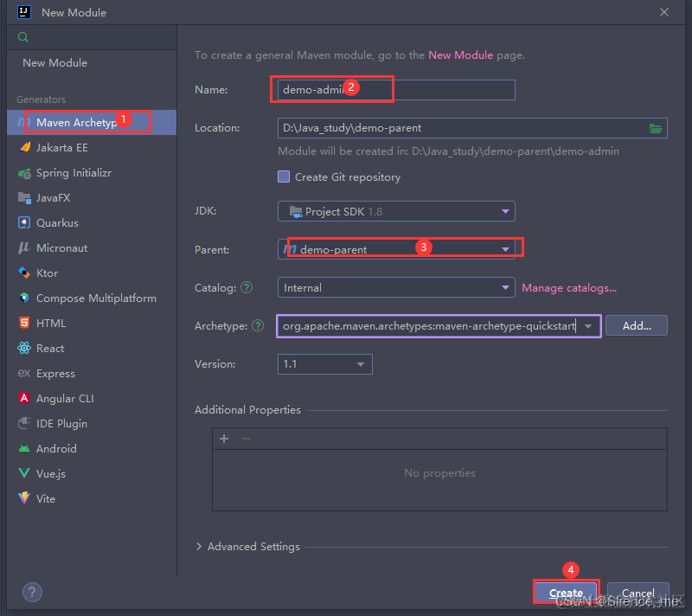Viewport: 692px width, 616px height.
Task: Click the IntelliJ IDEA logo in title bar
Action: click(24, 12)
